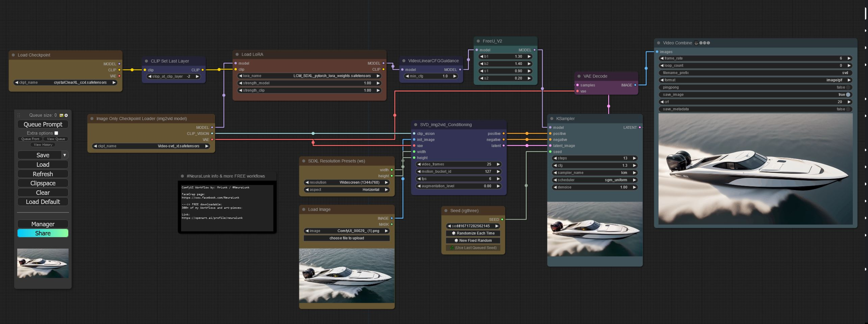Click the Queue Prompt button

click(x=43, y=124)
